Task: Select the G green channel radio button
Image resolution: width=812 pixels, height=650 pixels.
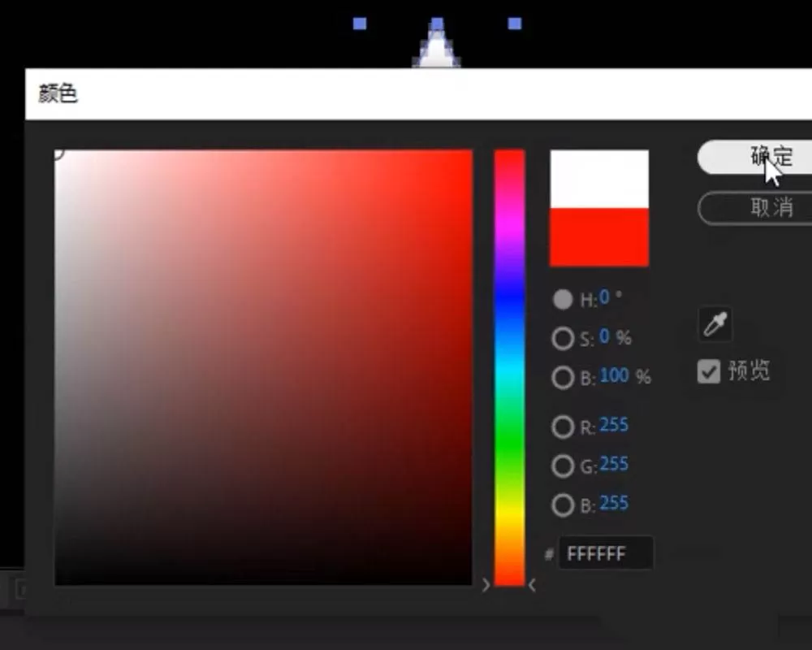Action: point(563,466)
